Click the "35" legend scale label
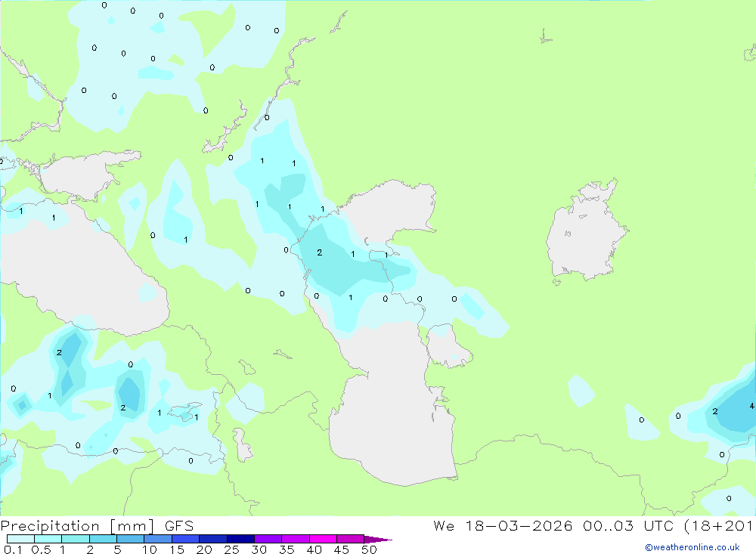 [287, 549]
